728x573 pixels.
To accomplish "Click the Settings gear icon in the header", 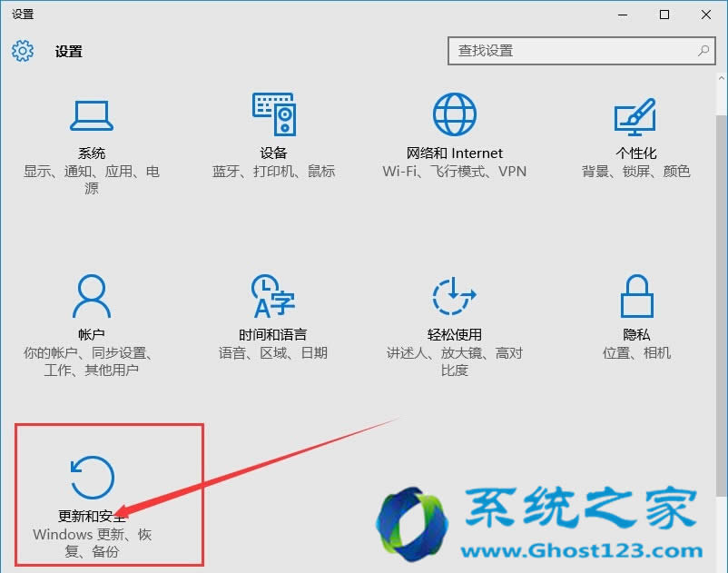I will (x=23, y=51).
